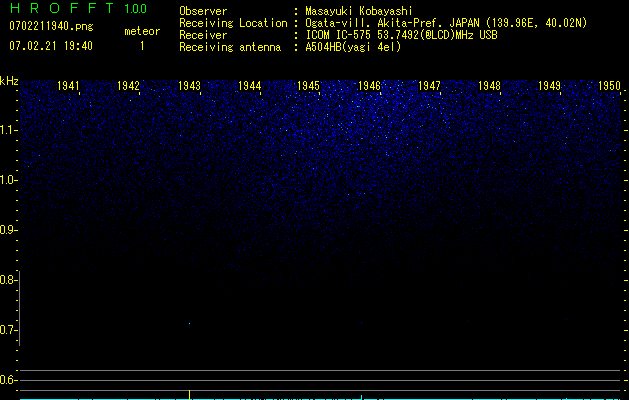Click the 1950 time axis label
This screenshot has height=400, width=629.
[x=609, y=85]
